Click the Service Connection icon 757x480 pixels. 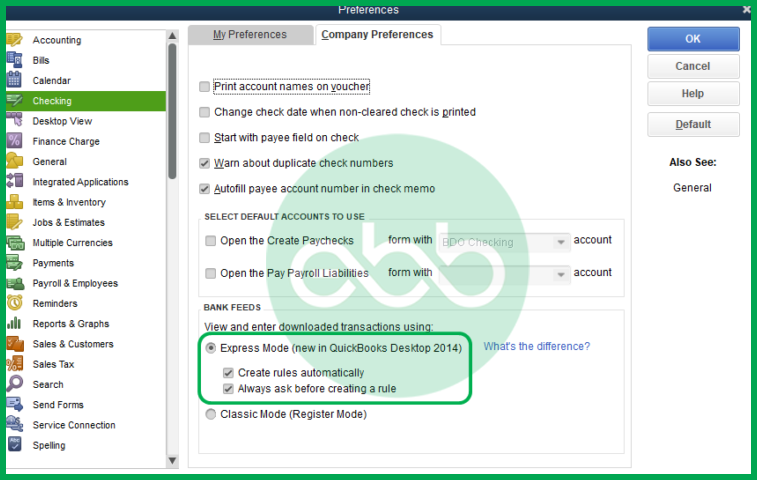point(14,425)
